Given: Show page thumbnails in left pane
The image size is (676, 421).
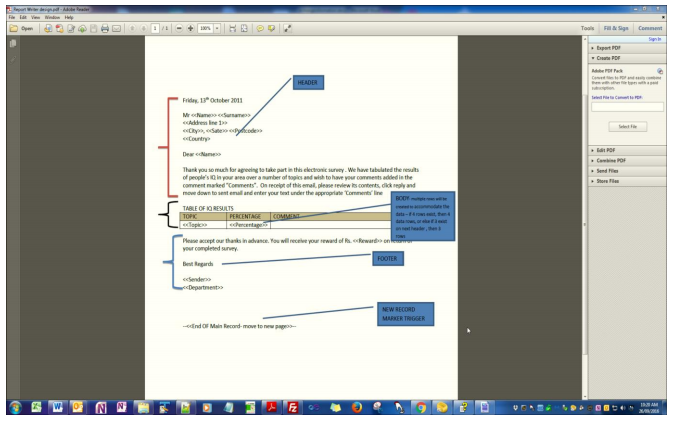Looking at the screenshot, I should [12, 44].
